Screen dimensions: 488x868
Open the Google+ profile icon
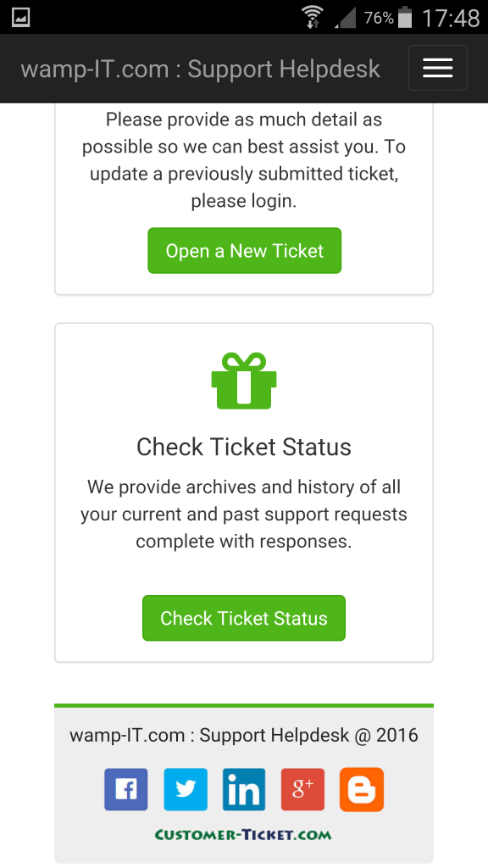302,788
